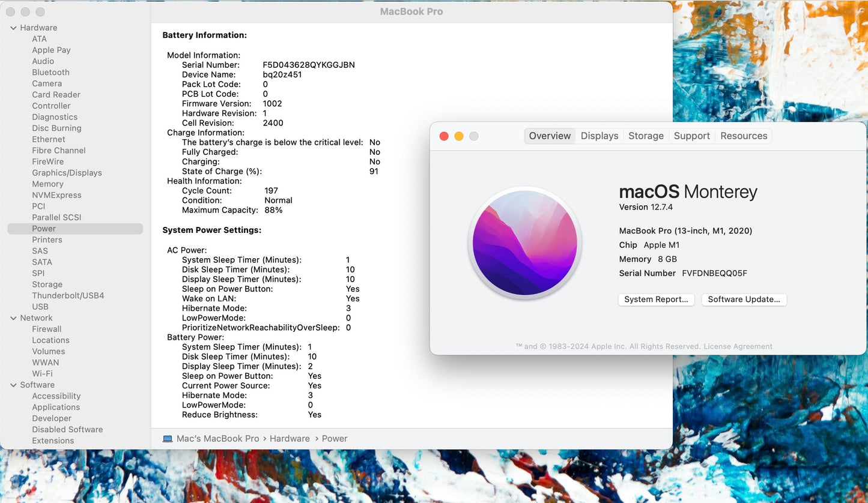The width and height of the screenshot is (868, 503).
Task: Select WWAN under Network
Action: pos(46,363)
